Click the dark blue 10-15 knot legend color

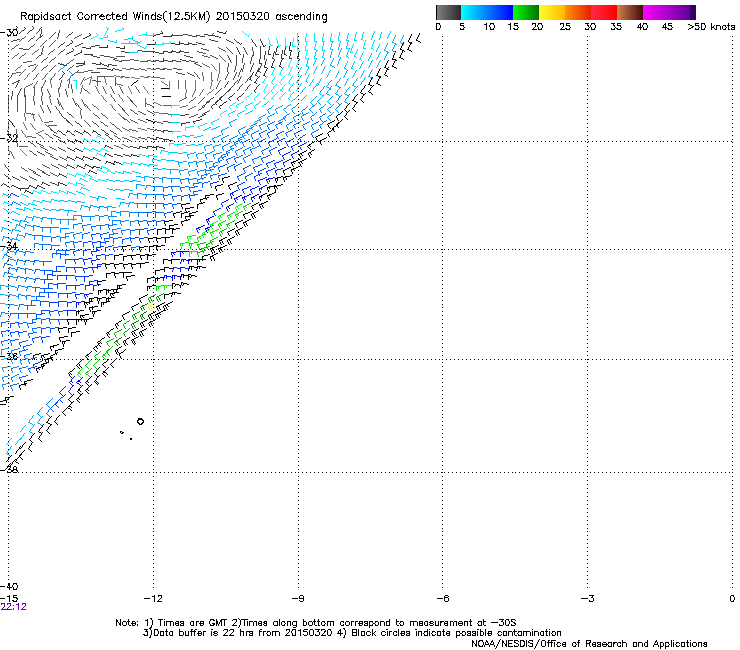(x=500, y=12)
